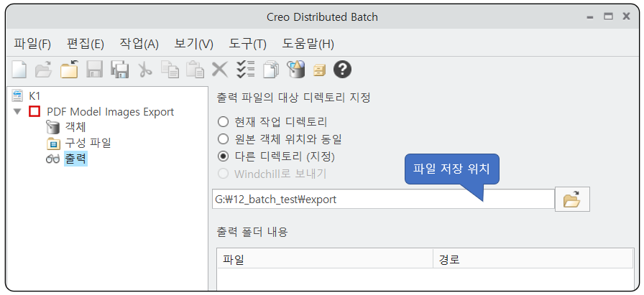Minimize the Creo Distributed Batch window
This screenshot has height=295, width=644.
point(590,17)
